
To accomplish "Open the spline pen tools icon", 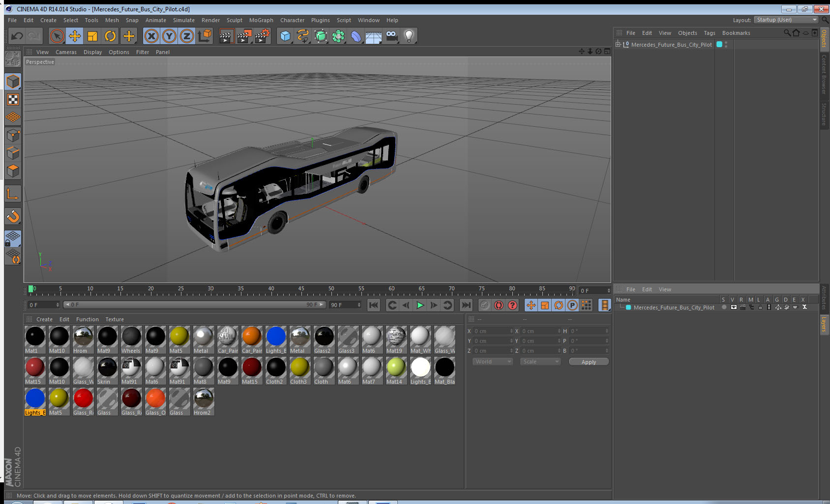I will pyautogui.click(x=303, y=36).
